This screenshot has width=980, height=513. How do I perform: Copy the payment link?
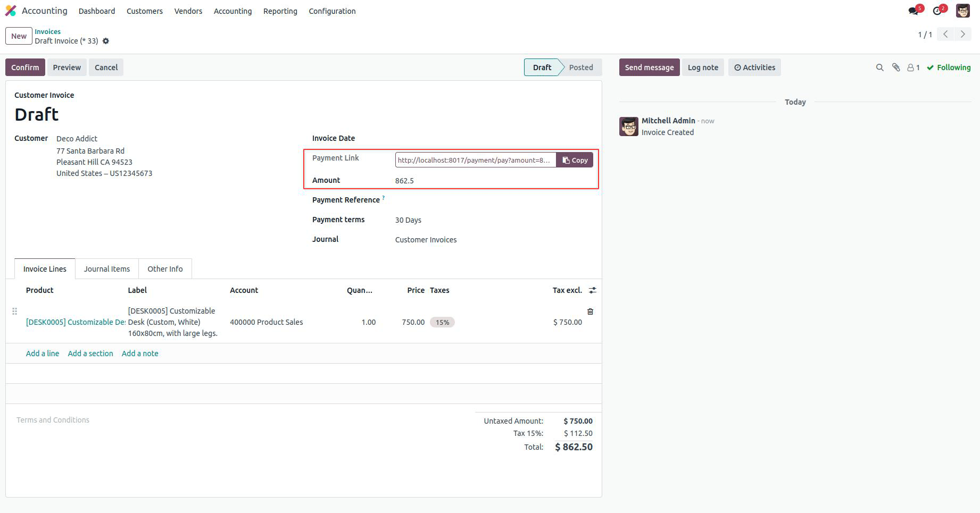click(x=575, y=159)
